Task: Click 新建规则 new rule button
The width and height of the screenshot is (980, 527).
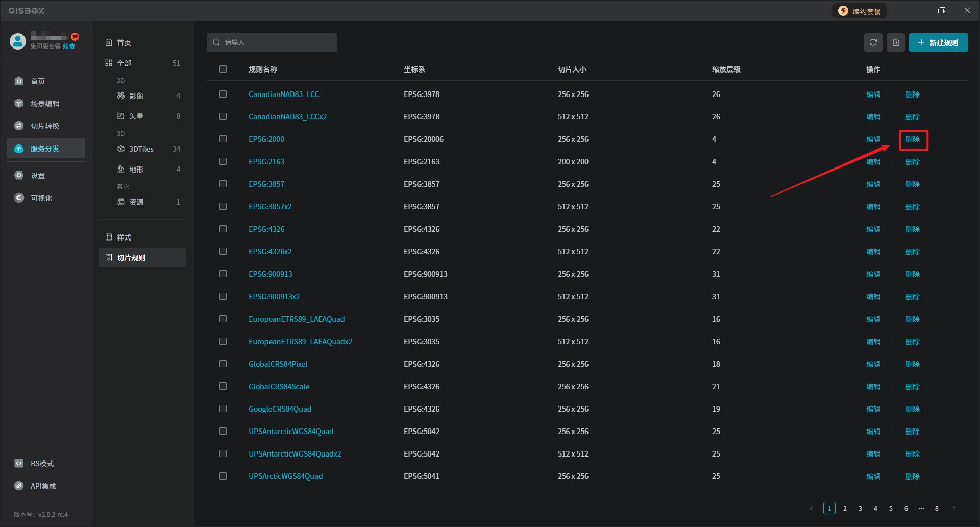Action: point(938,42)
